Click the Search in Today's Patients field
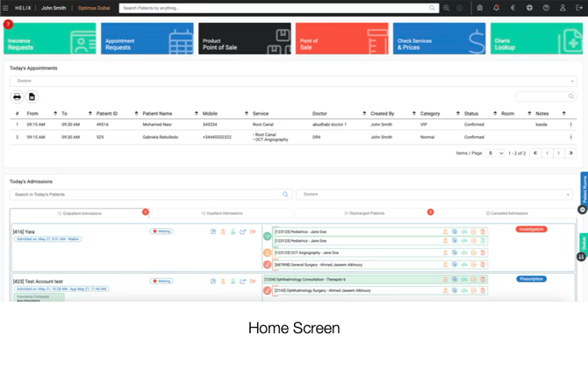Image resolution: width=588 pixels, height=370 pixels. point(149,194)
